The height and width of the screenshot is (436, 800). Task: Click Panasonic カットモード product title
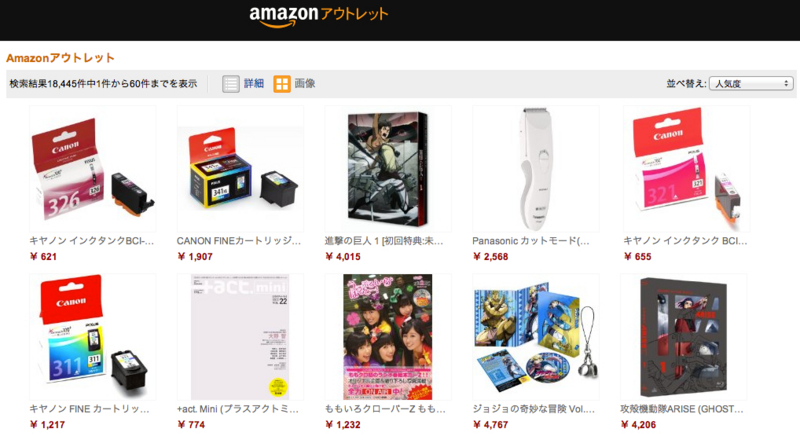pyautogui.click(x=531, y=241)
